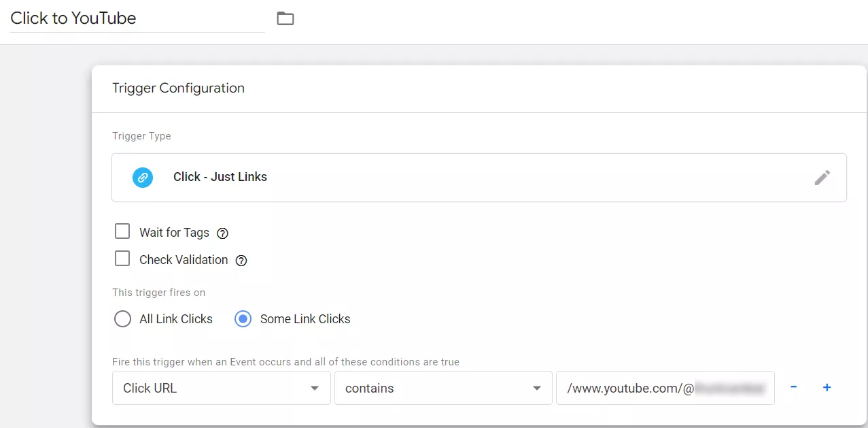Select the Some Link Clicks radio button

coord(243,319)
